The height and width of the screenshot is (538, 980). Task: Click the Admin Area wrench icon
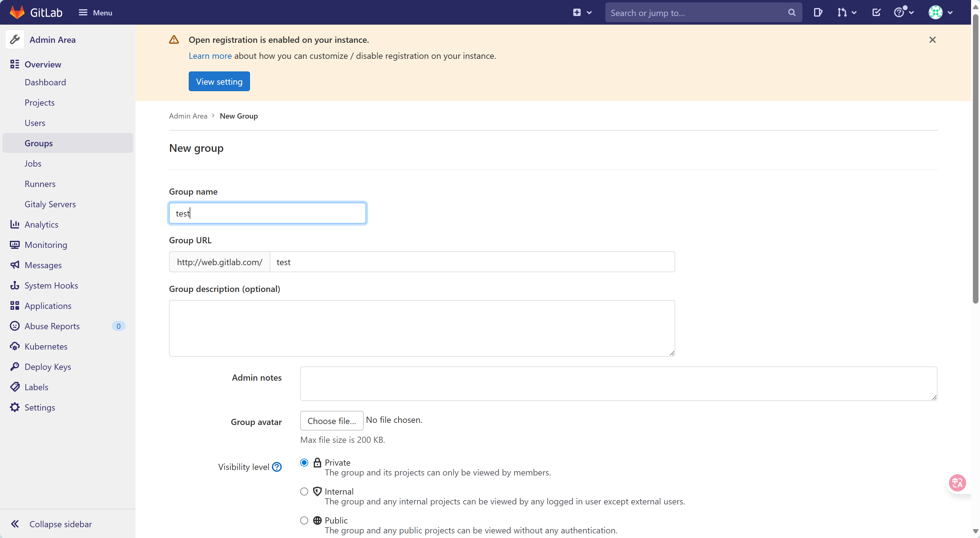click(x=15, y=39)
